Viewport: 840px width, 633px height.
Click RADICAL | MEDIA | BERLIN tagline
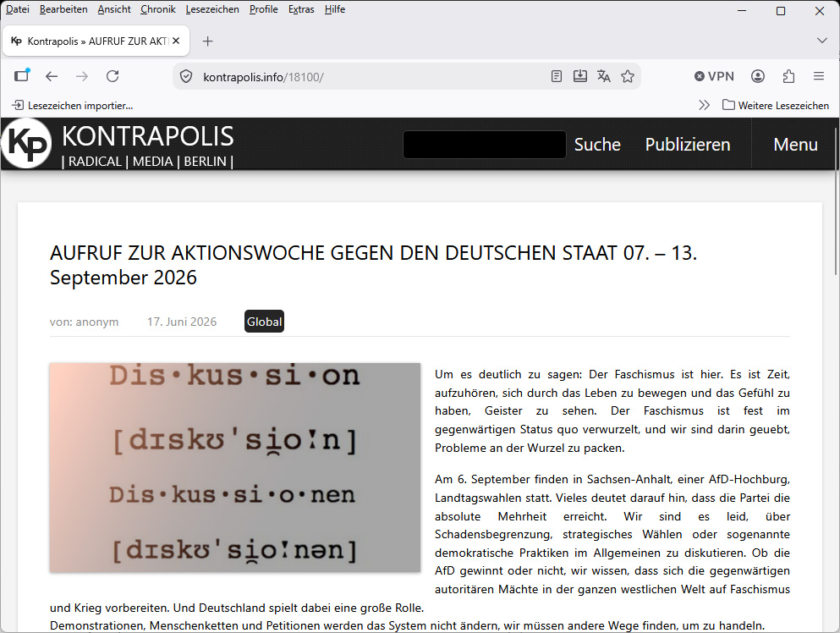[147, 162]
